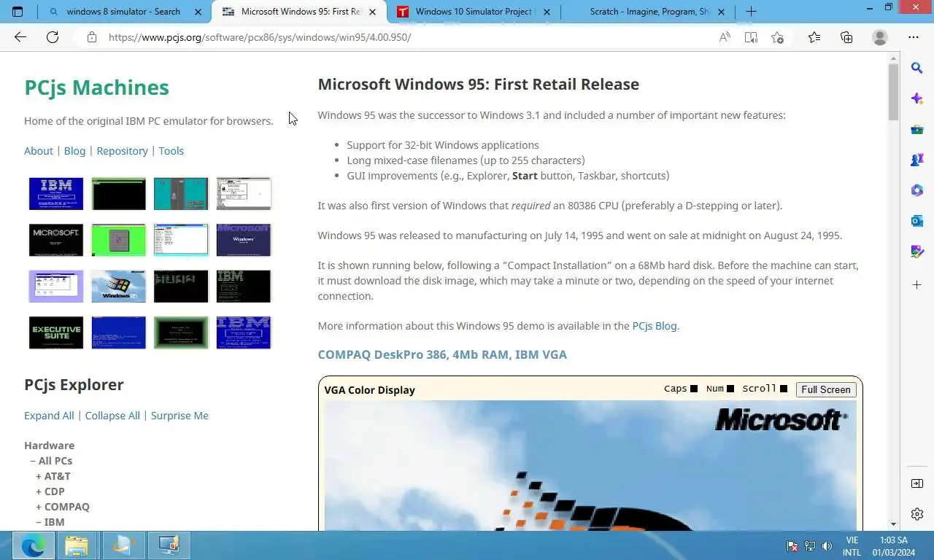This screenshot has height=560, width=934.
Task: Click the Action Center flag tray icon
Action: pos(792,546)
